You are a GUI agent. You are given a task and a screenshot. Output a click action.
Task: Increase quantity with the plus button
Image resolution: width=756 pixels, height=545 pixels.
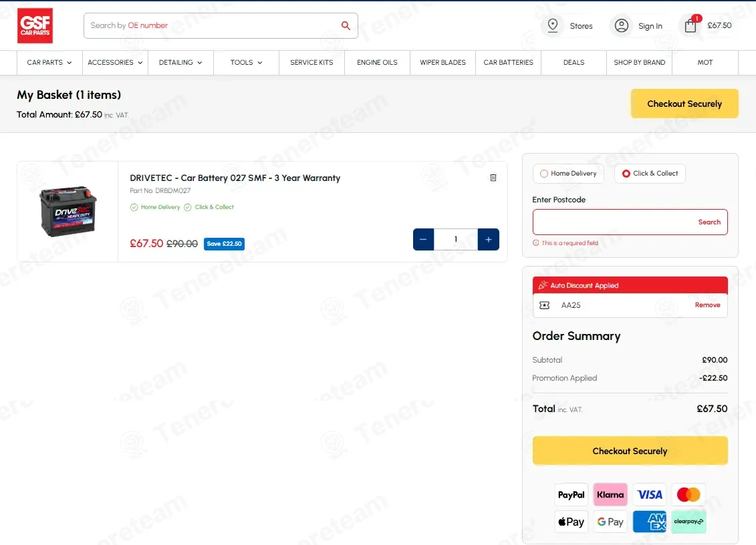click(489, 240)
